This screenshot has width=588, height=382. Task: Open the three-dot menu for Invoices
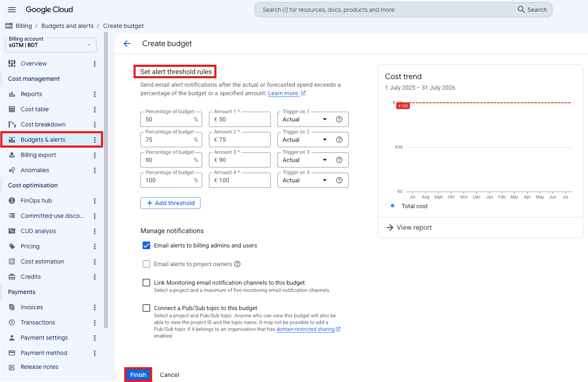[95, 308]
